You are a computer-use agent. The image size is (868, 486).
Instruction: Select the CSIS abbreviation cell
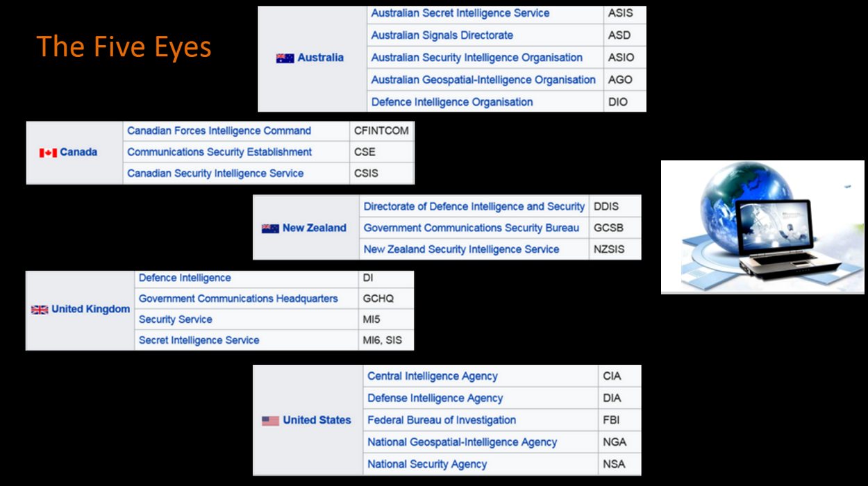click(x=381, y=173)
